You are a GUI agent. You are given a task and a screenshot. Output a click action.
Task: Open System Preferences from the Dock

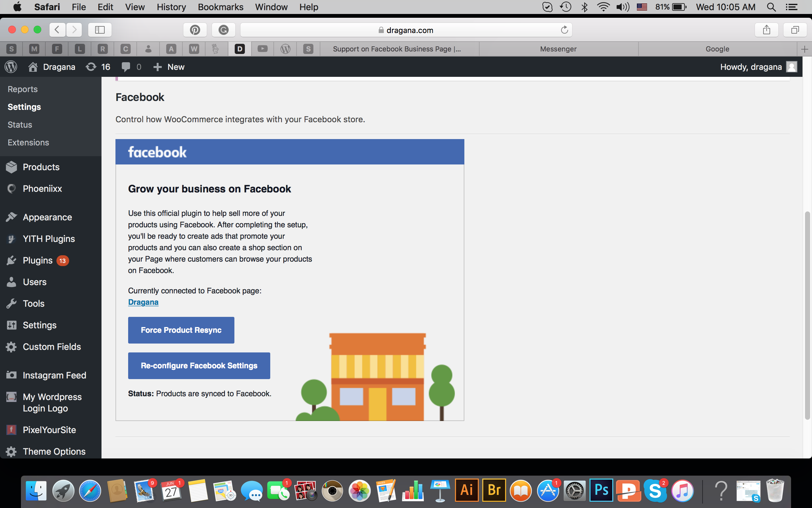click(574, 491)
